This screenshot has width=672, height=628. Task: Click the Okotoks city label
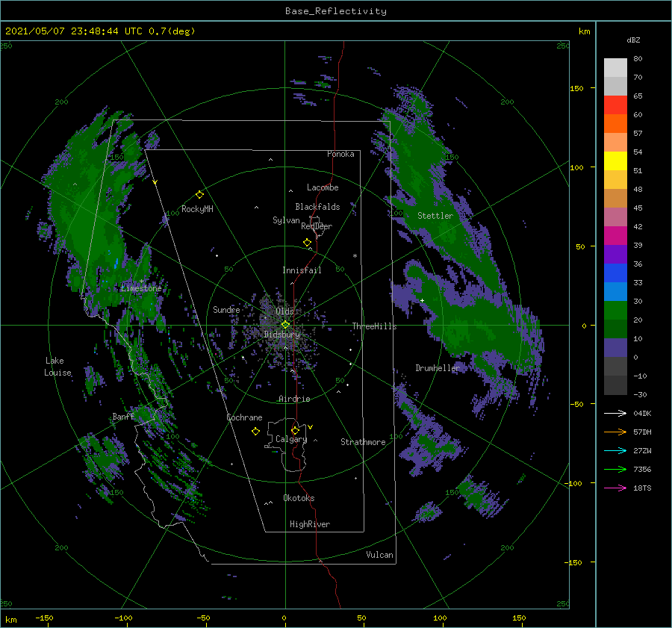point(299,498)
